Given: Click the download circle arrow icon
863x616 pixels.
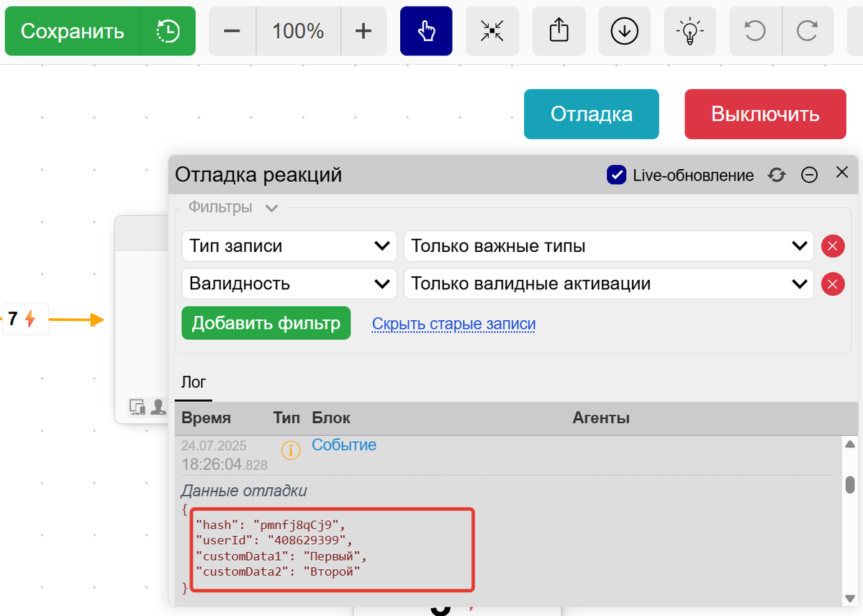Looking at the screenshot, I should click(624, 31).
